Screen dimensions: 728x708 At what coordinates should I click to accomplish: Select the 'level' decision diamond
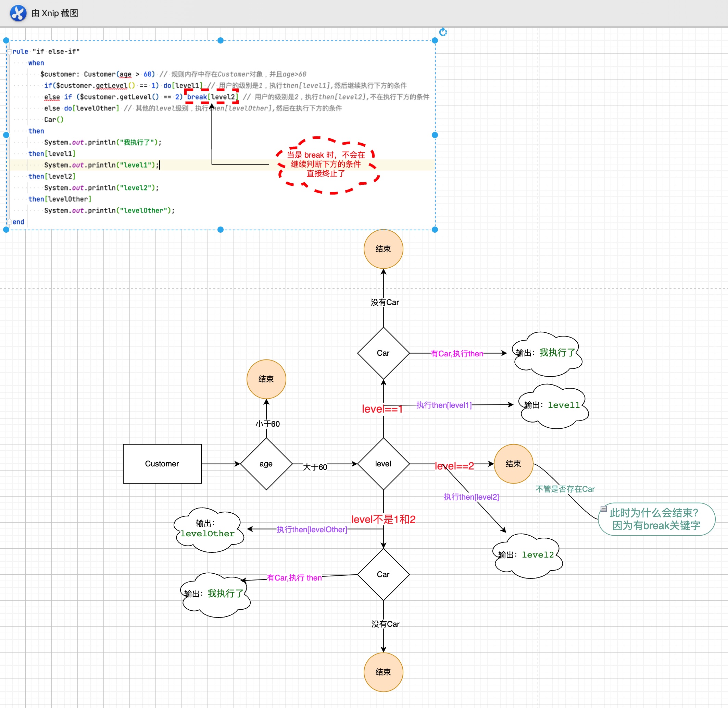tap(383, 464)
